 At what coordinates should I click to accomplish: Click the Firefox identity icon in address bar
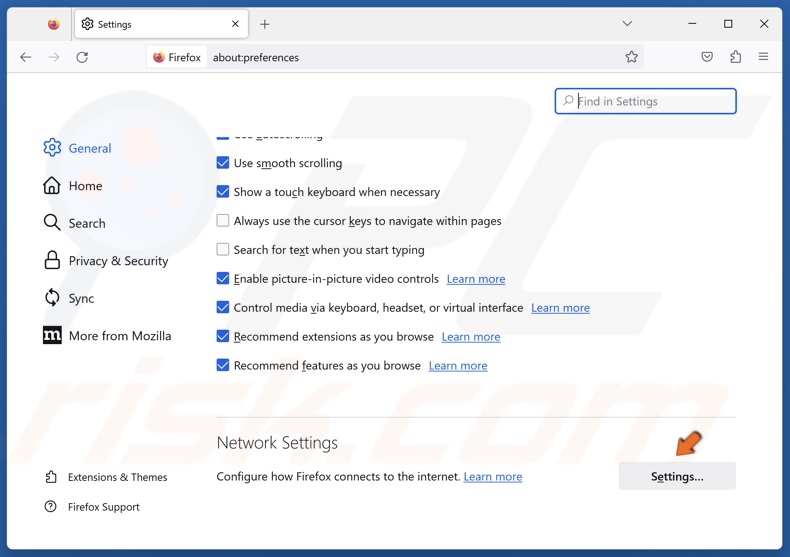(176, 57)
